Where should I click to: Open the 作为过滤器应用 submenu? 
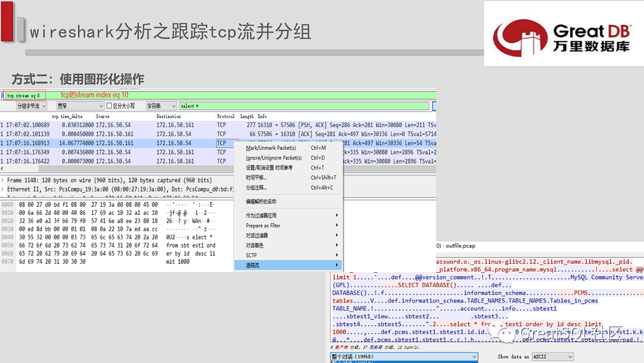coord(288,216)
